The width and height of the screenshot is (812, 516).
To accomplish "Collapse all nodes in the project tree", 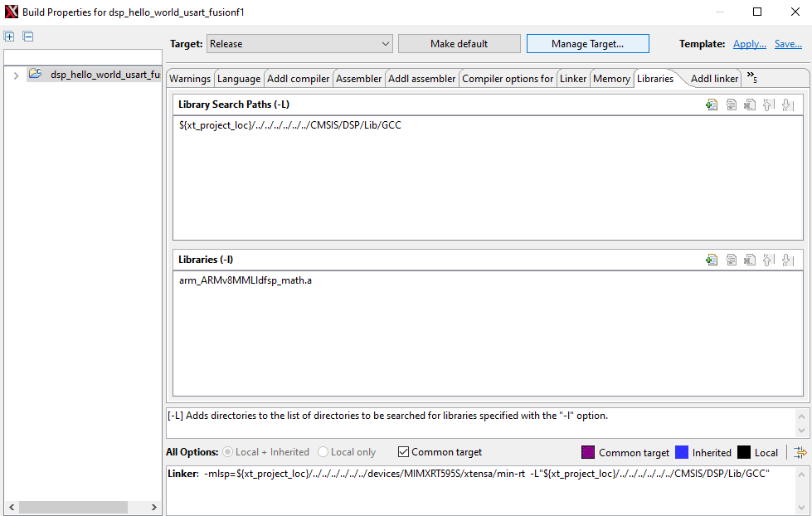I will point(28,37).
